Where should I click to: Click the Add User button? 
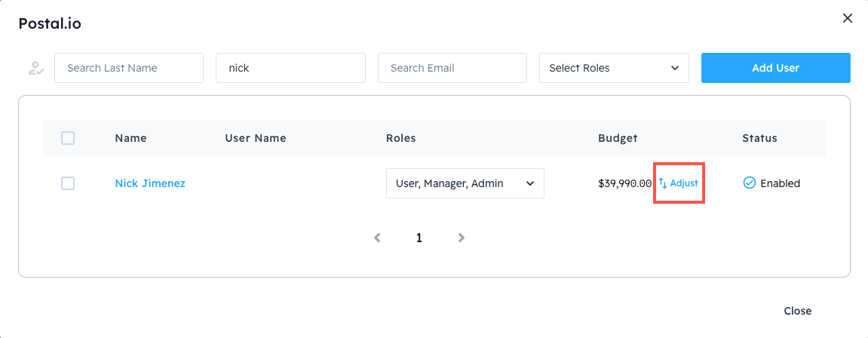tap(775, 68)
